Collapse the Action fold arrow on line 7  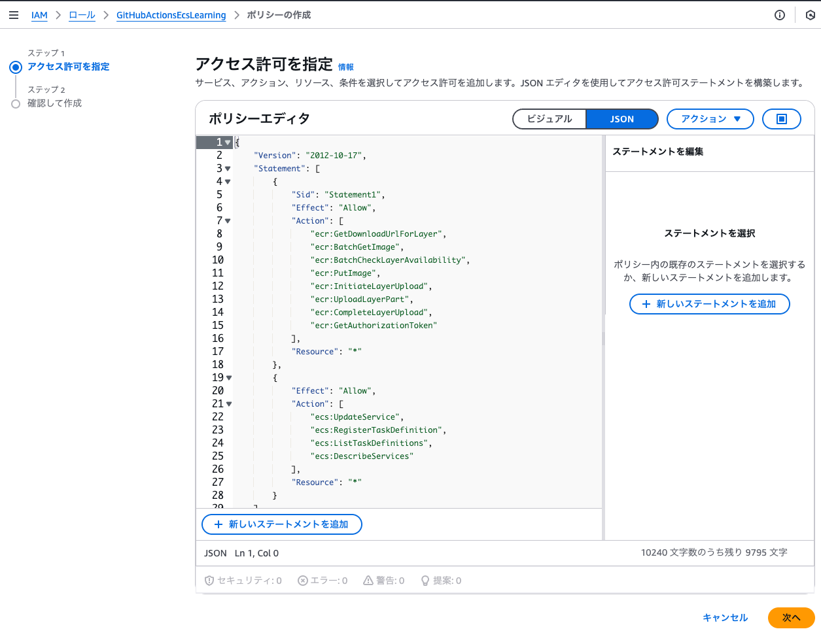228,221
